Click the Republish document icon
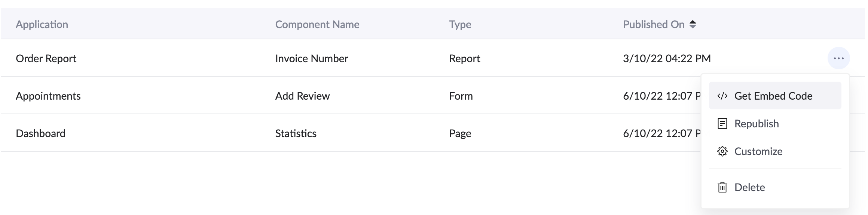Viewport: 868px width, 215px height. coord(722,124)
